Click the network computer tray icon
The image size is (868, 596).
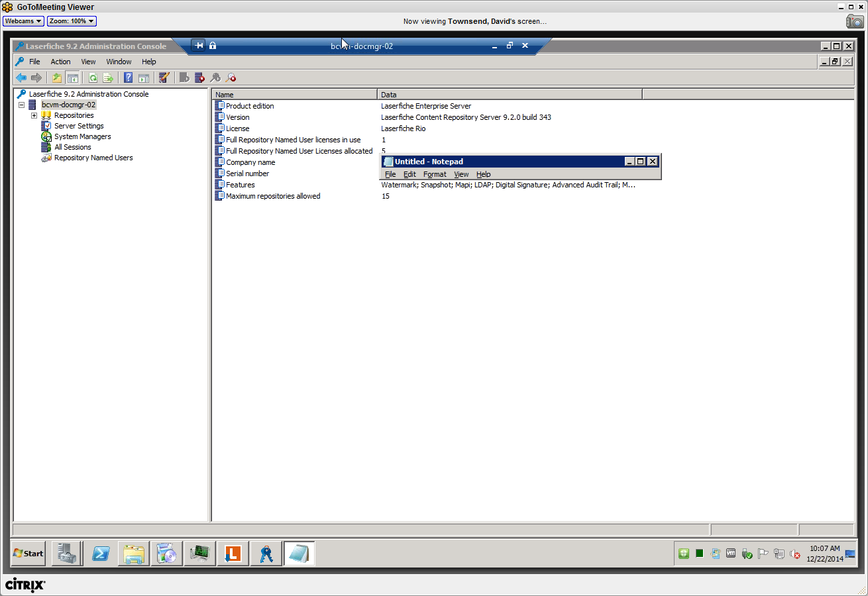pos(779,554)
